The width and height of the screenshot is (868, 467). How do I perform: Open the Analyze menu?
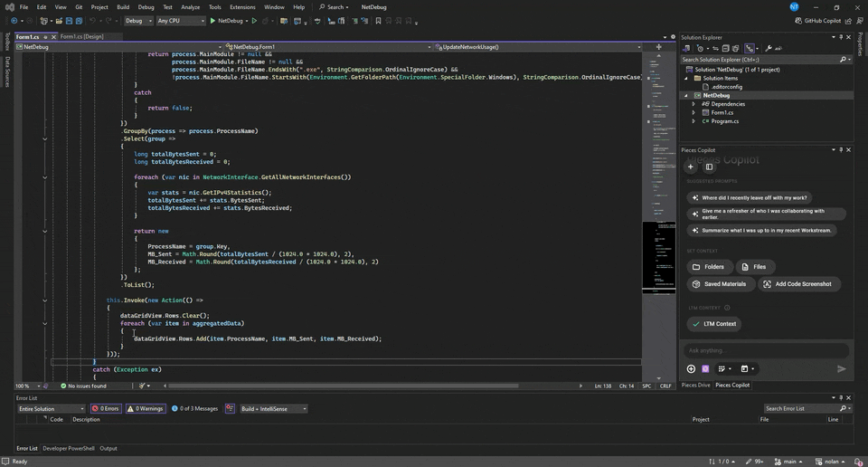coord(191,7)
